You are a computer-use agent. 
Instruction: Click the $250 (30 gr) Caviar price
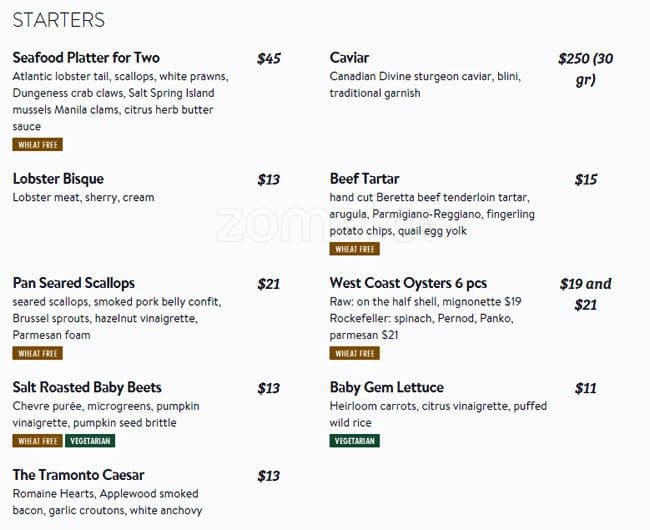[586, 69]
